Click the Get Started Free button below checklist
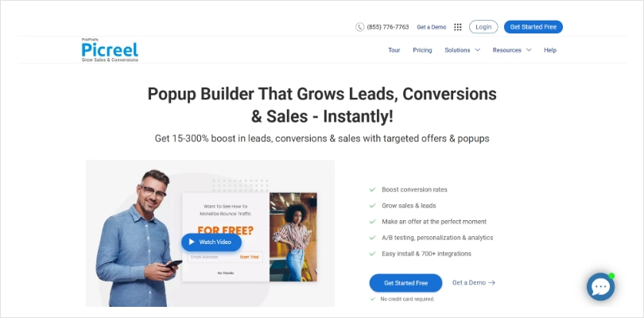This screenshot has height=318, width=644. [x=405, y=283]
